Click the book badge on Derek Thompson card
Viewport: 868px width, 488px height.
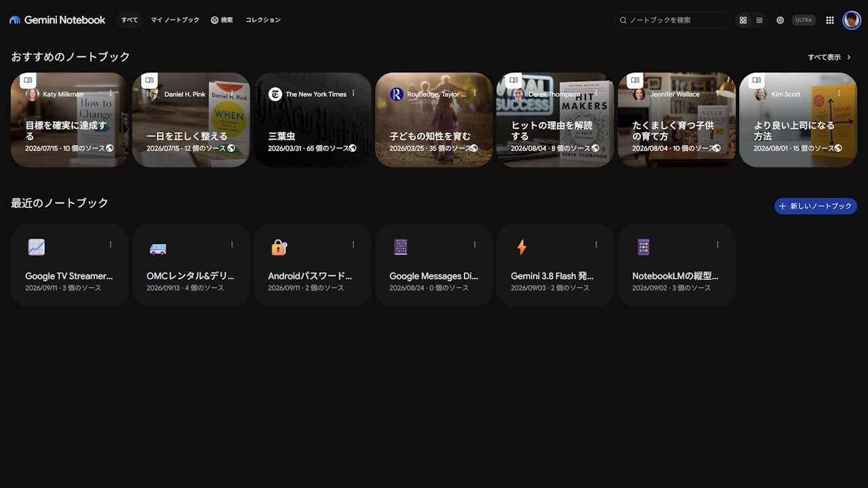pos(513,80)
